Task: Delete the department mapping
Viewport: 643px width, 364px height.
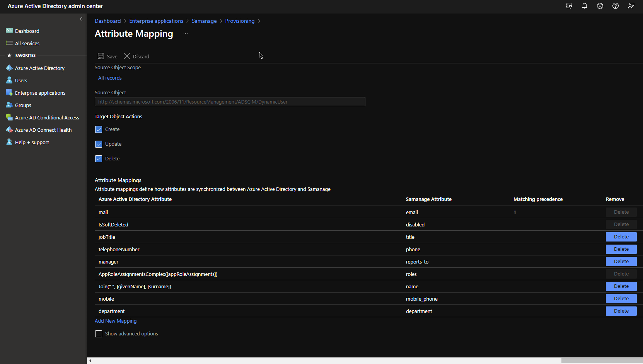Action: [621, 311]
